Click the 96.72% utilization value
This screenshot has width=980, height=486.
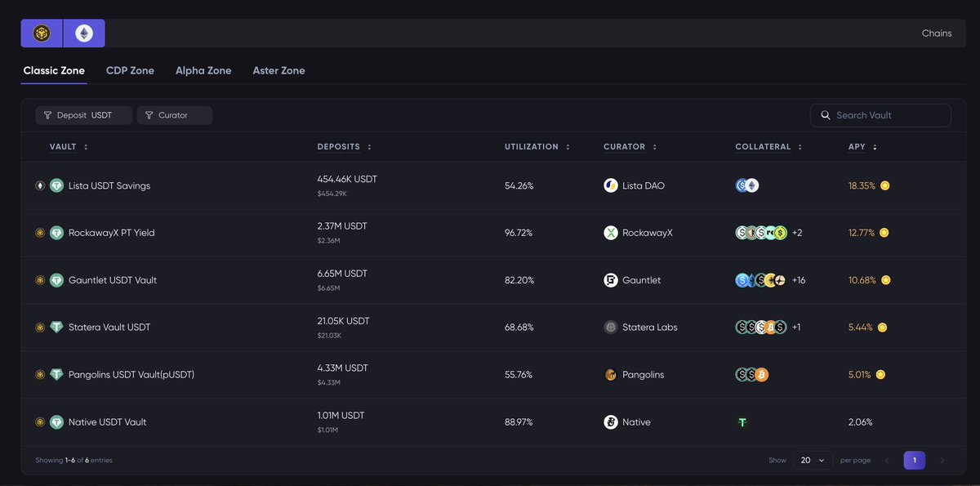click(x=519, y=233)
